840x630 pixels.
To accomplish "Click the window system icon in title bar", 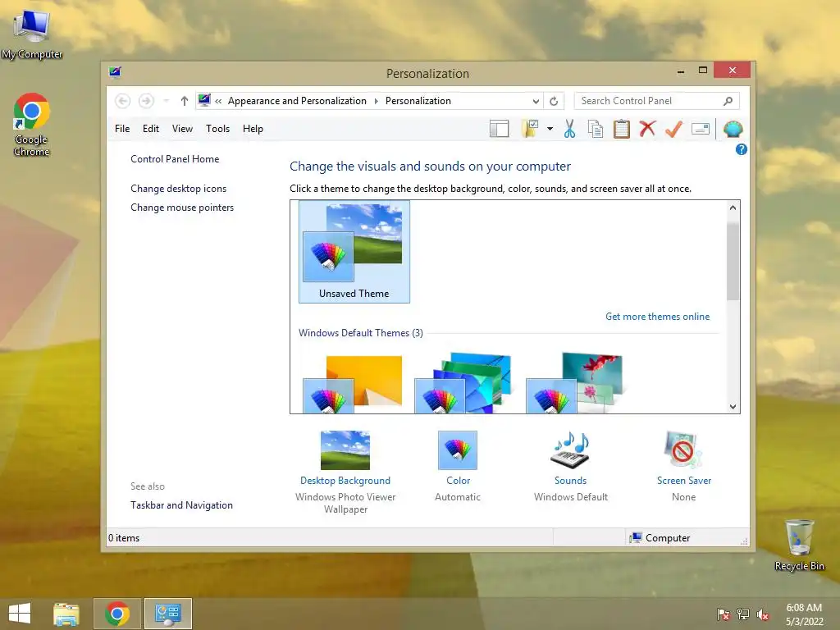I will tap(115, 72).
